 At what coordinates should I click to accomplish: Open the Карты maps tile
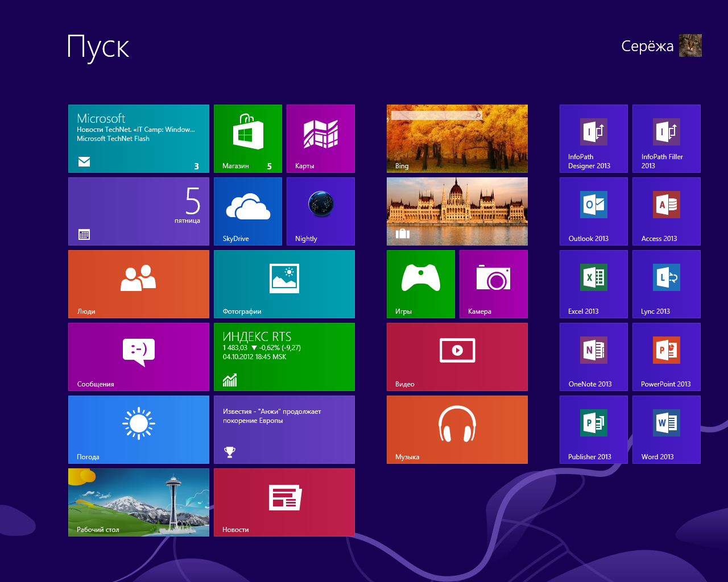321,139
